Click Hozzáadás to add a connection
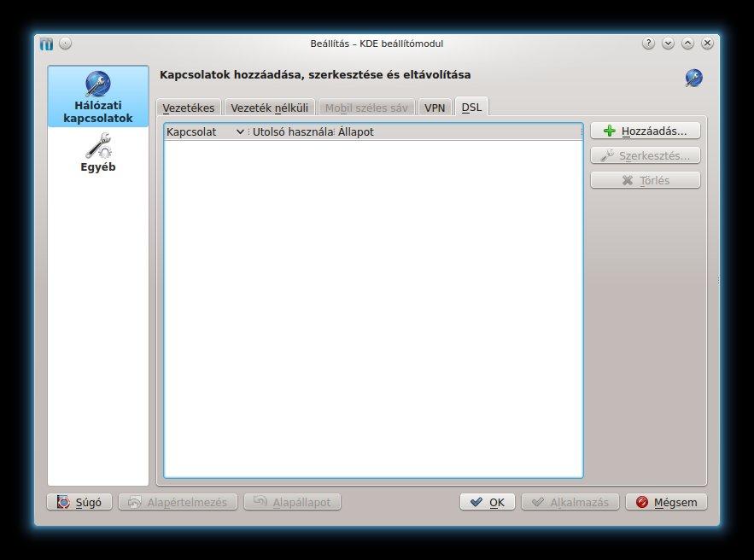This screenshot has width=754, height=560. [646, 131]
